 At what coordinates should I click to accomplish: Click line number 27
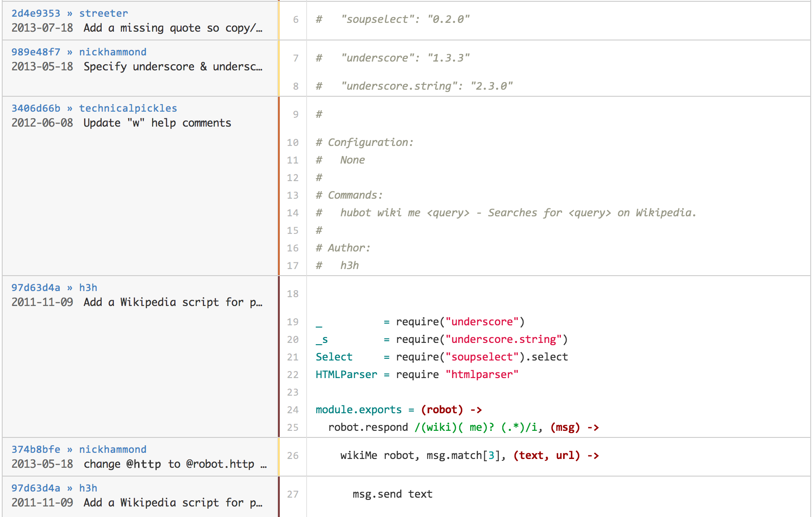click(x=293, y=494)
